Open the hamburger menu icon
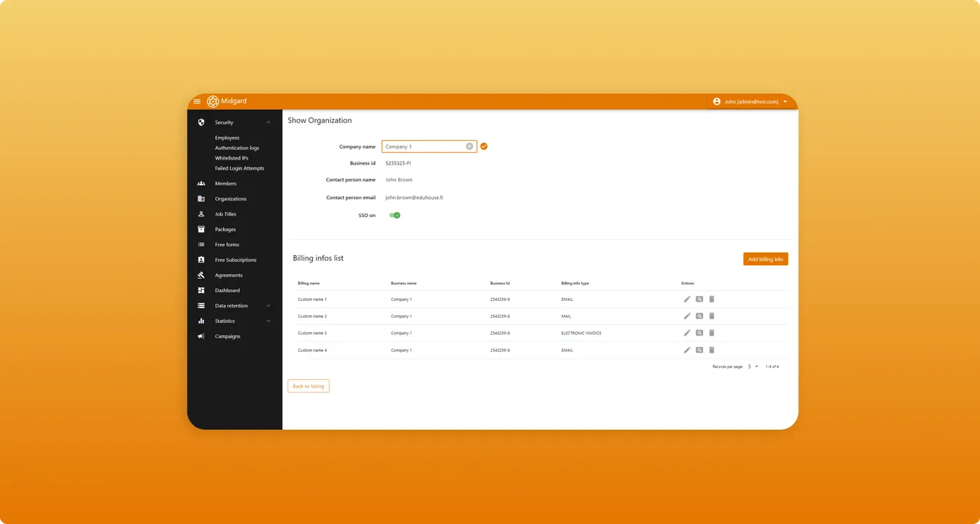Viewport: 980px width, 524px height. tap(197, 101)
